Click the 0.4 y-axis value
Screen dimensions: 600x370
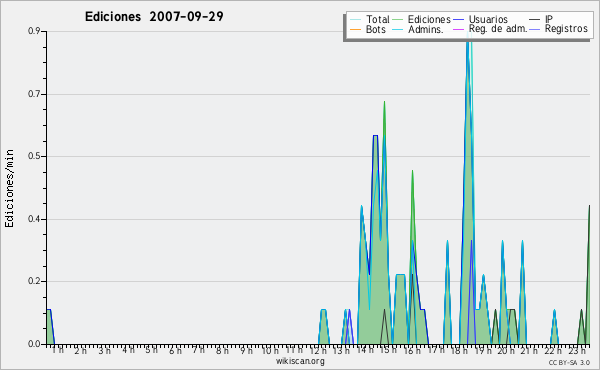(x=34, y=219)
